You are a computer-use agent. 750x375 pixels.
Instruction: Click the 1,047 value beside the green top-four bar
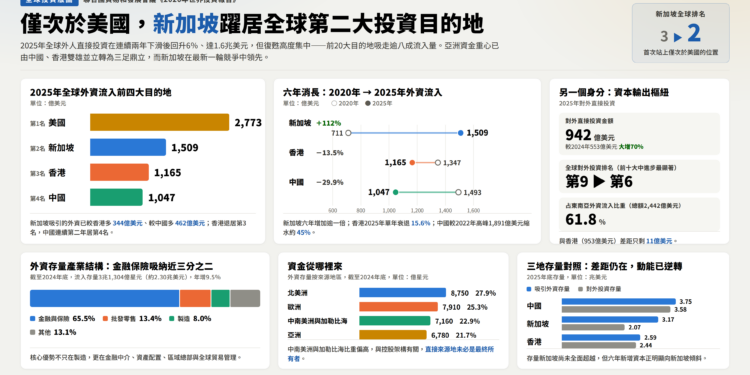(x=162, y=198)
